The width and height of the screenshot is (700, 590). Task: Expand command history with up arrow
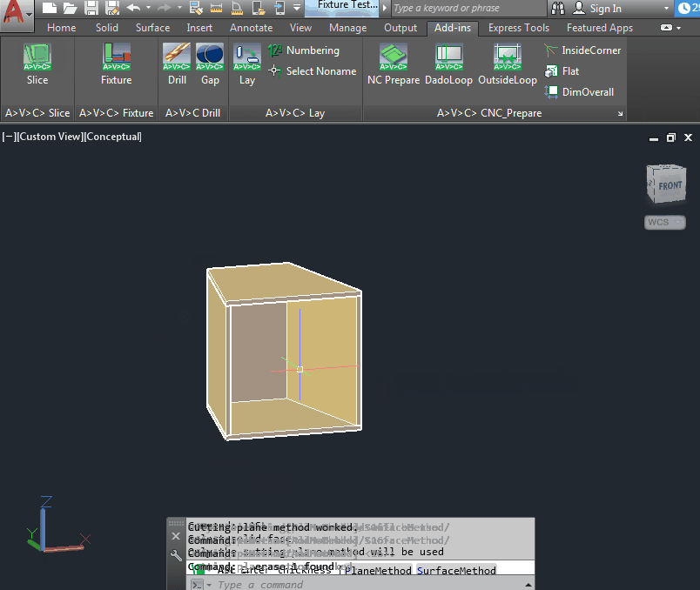click(528, 585)
